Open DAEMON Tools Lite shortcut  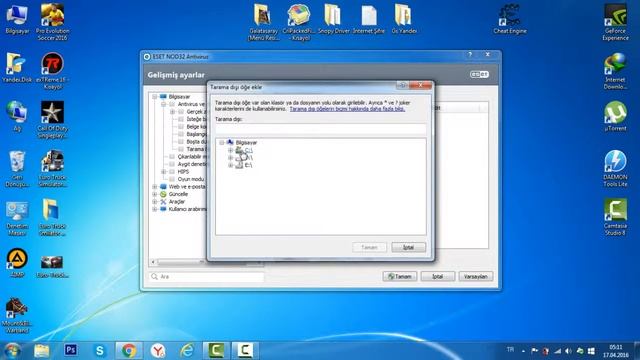(x=615, y=168)
